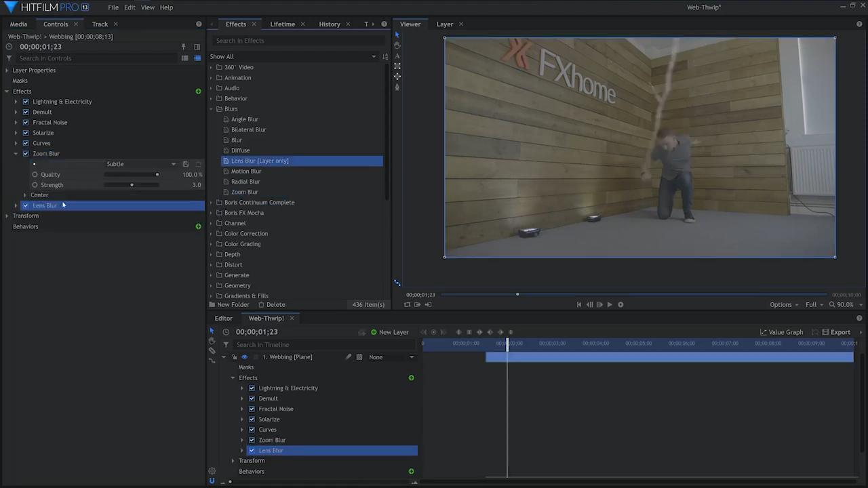Click Export button in timeline
The height and width of the screenshot is (488, 868).
coord(835,332)
